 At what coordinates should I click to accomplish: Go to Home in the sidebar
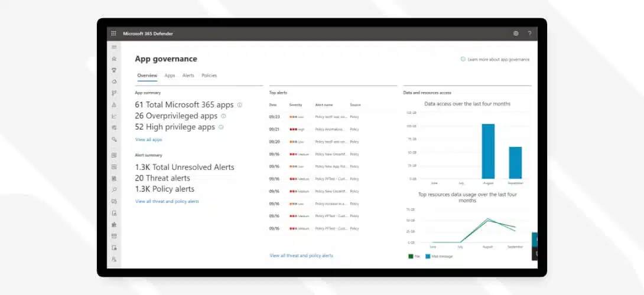point(114,58)
